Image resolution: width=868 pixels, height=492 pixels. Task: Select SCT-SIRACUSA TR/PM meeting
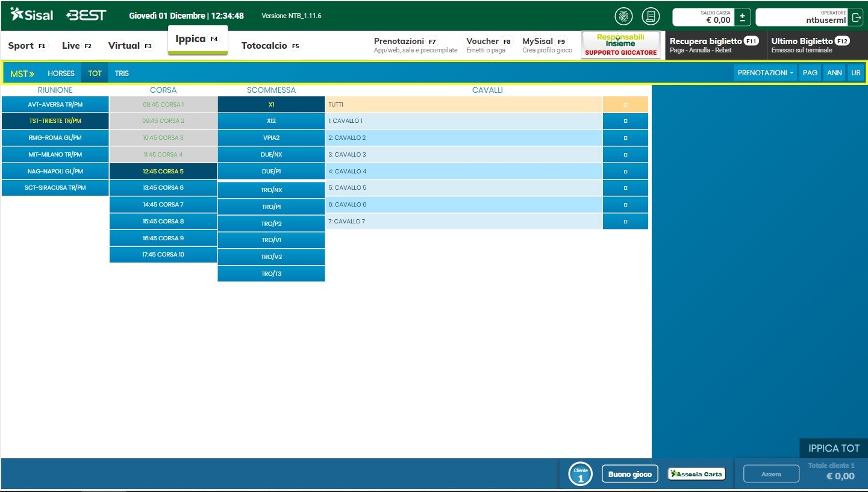click(x=55, y=188)
